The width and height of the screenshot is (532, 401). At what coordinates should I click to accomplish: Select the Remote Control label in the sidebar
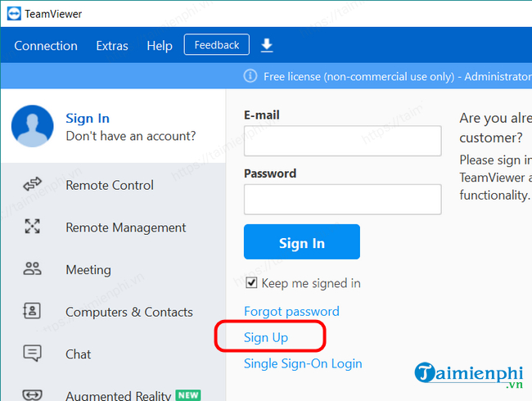point(110,185)
